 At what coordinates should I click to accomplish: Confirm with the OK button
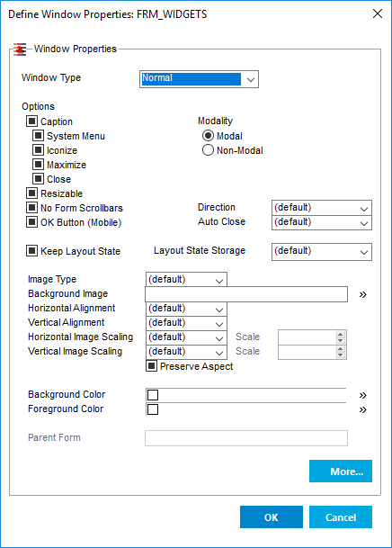point(272,517)
